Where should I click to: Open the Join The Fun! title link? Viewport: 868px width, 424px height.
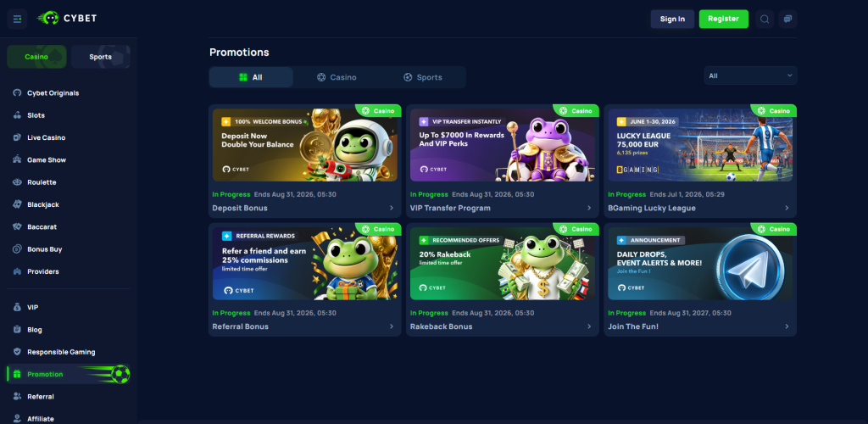tap(633, 326)
